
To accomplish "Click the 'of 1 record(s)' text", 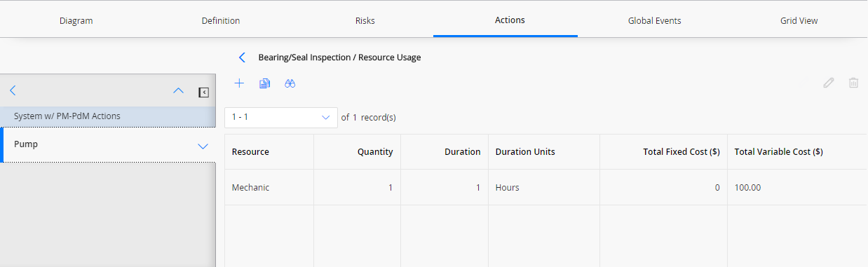I will 368,117.
